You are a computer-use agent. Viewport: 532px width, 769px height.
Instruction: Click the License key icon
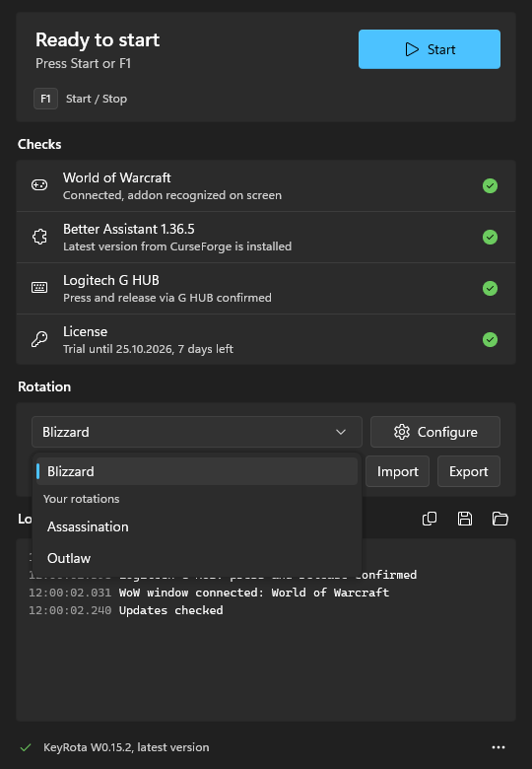39,339
